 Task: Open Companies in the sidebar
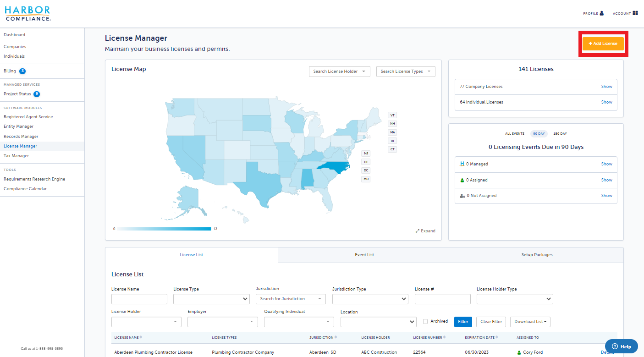pos(15,47)
